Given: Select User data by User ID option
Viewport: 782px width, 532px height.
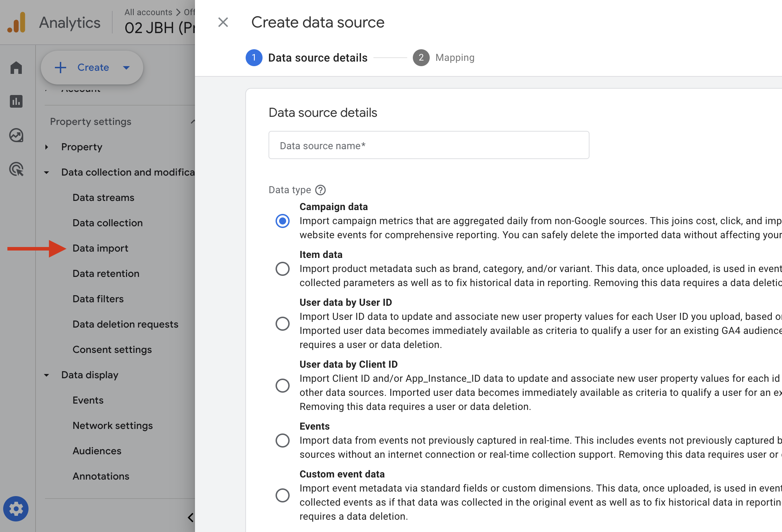Looking at the screenshot, I should 283,324.
